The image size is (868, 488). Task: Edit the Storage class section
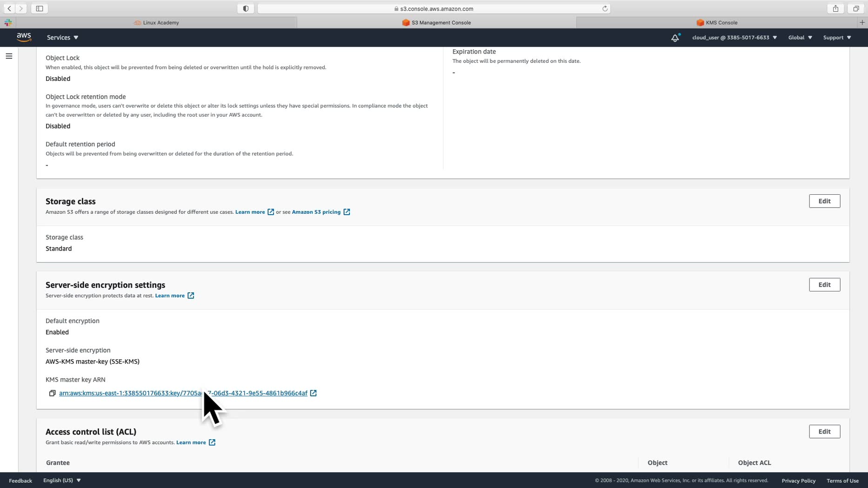tap(824, 201)
